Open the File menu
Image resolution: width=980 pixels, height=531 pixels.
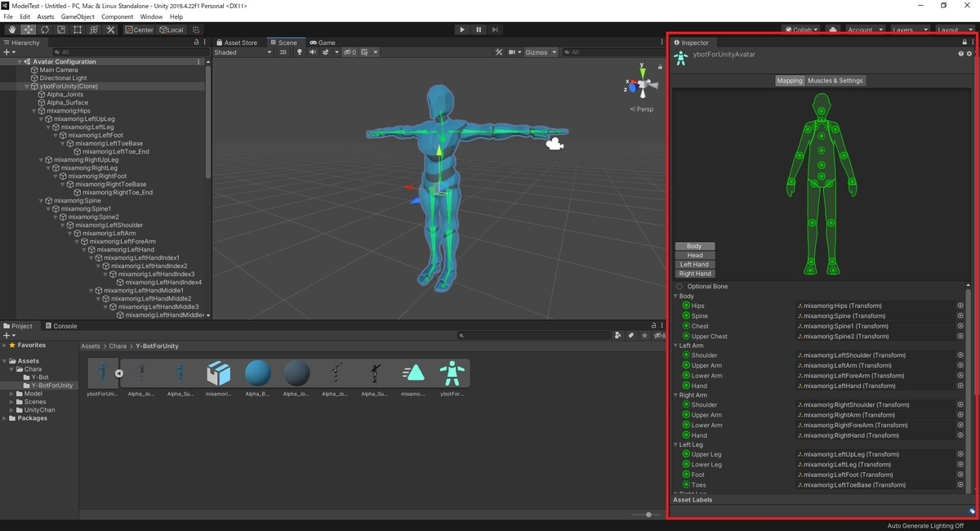point(9,16)
